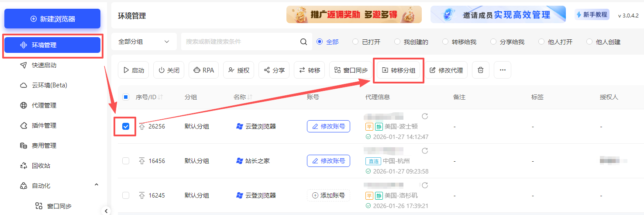Open 环境管理 in the sidebar
The height and width of the screenshot is (215, 644).
coord(52,45)
